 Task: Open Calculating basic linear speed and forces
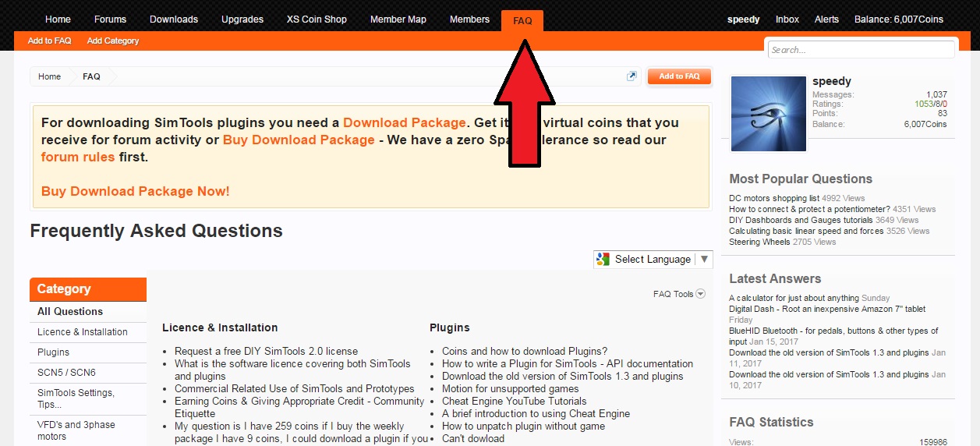806,231
